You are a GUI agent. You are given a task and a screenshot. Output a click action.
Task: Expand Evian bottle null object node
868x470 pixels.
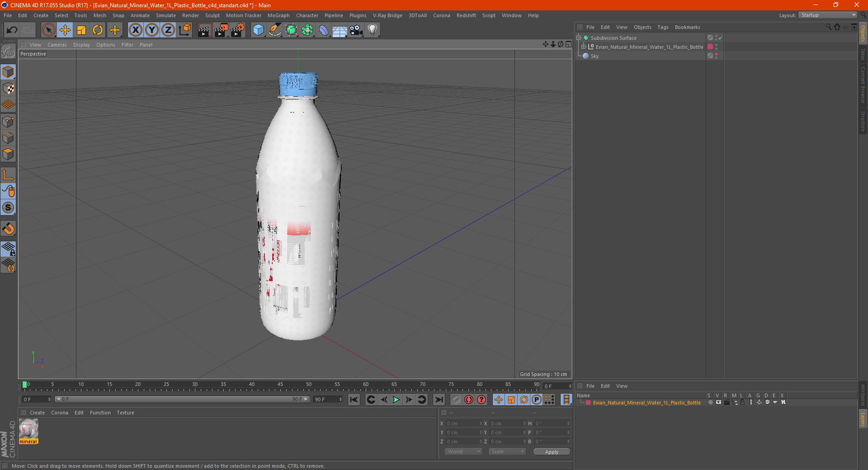tap(584, 47)
